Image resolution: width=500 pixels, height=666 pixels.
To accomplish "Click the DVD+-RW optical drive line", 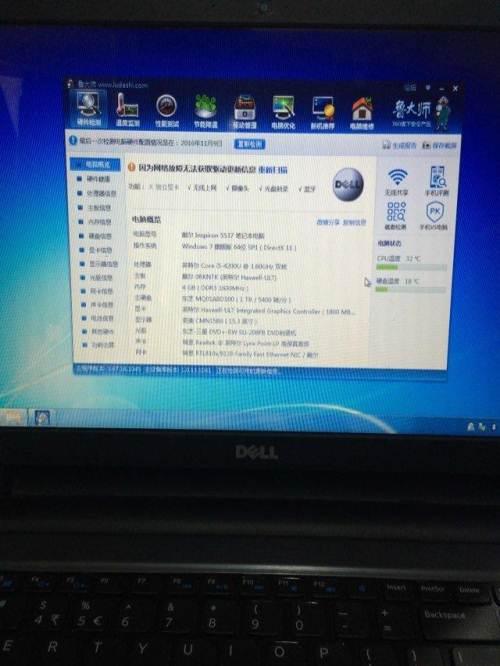I will (x=240, y=332).
